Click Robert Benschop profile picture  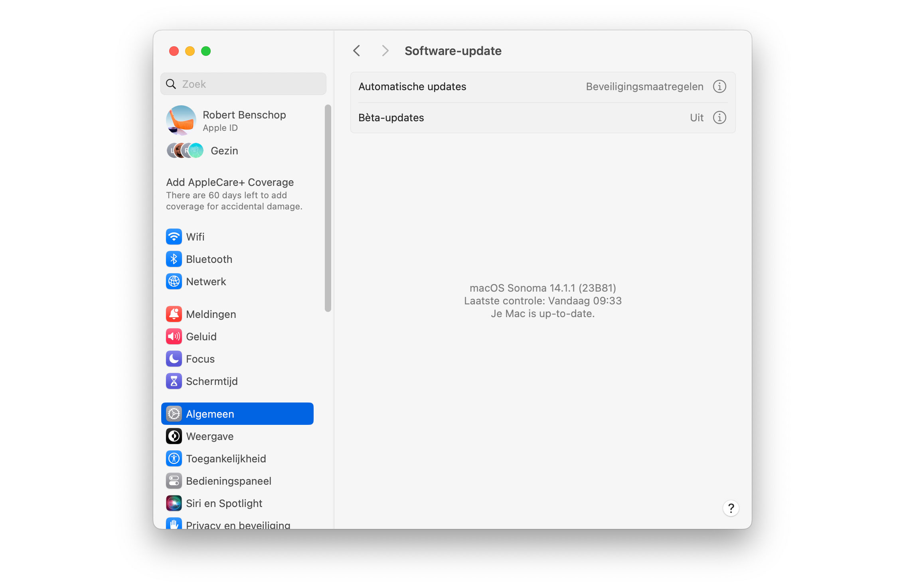click(181, 120)
